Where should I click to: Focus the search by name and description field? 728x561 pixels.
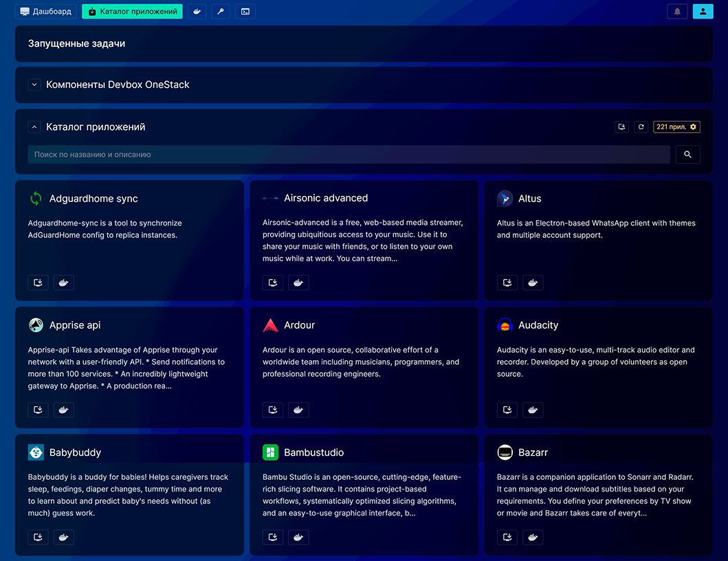tap(349, 155)
